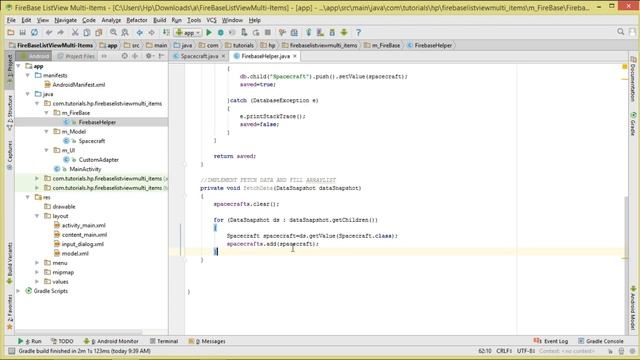This screenshot has height=360, width=640.
Task: Click the Help question mark icon
Action: (358, 32)
